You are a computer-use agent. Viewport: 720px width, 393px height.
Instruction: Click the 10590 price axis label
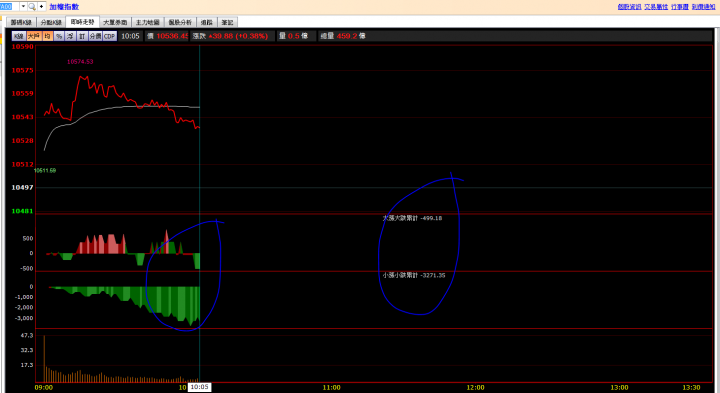(22, 47)
